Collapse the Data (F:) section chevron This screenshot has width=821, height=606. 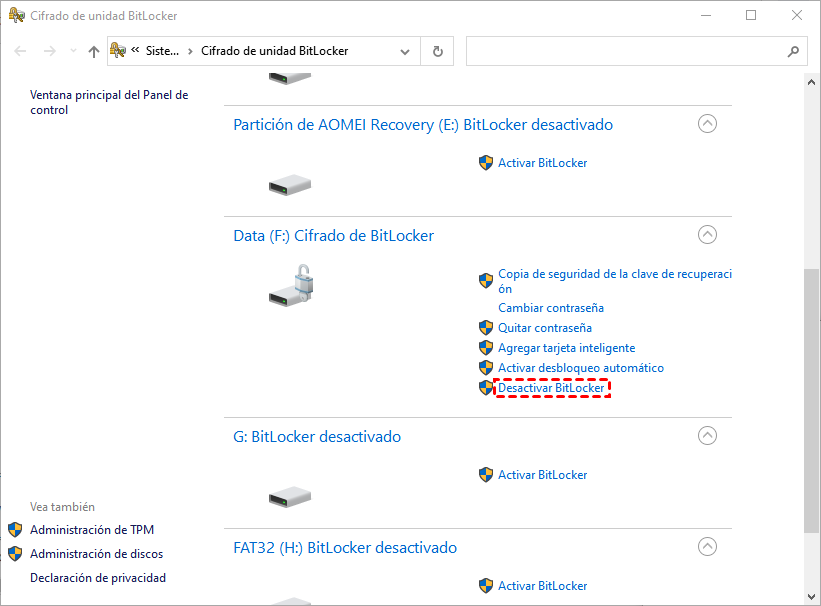707,235
